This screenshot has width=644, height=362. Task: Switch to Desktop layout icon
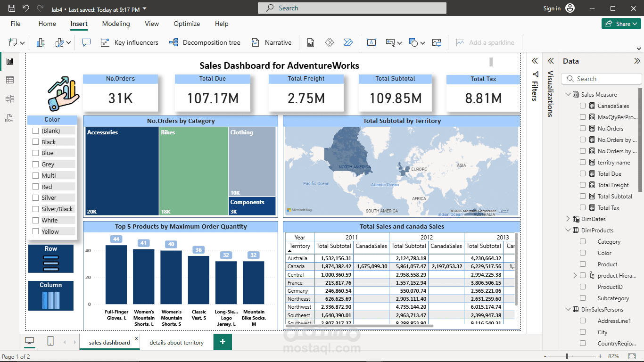coord(30,341)
